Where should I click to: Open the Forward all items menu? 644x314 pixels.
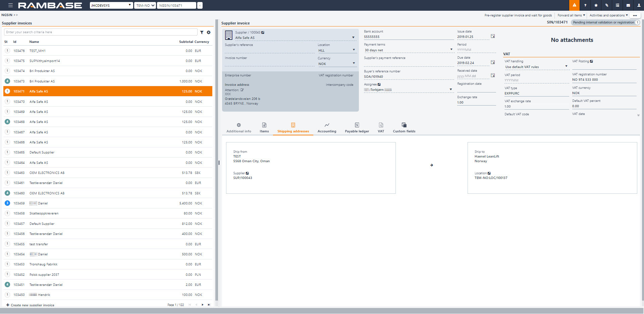(x=571, y=15)
